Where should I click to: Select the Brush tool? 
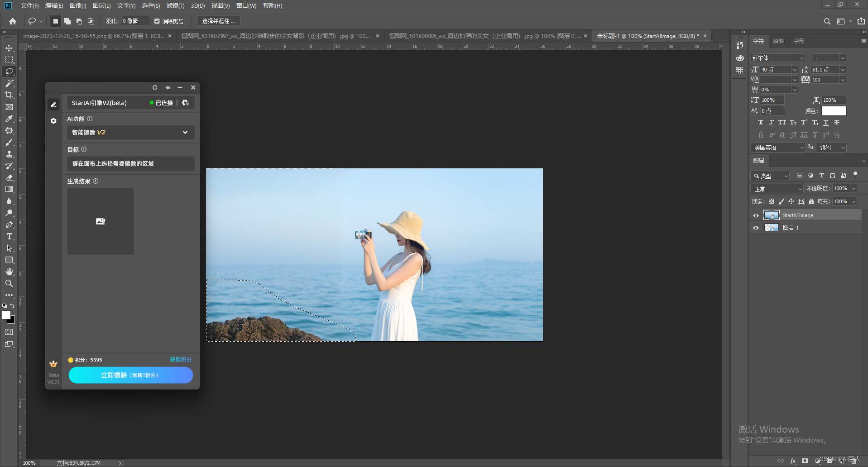pyautogui.click(x=9, y=142)
